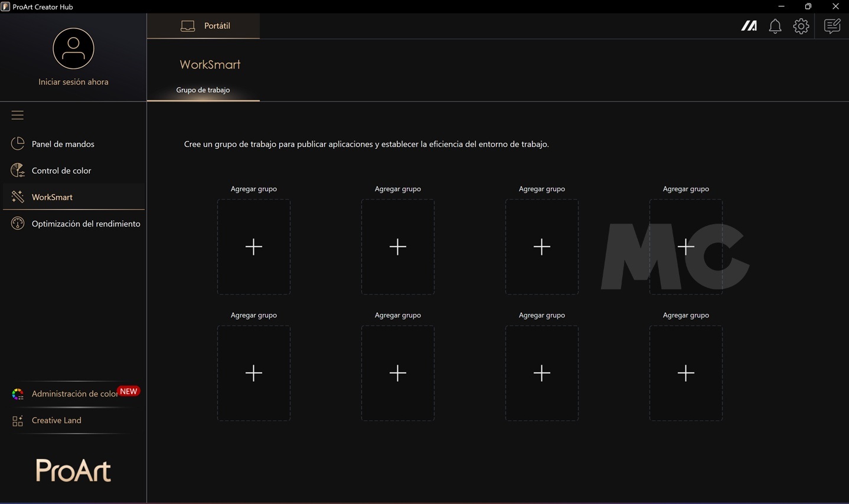Add a group in the top row's first slot

(254, 247)
